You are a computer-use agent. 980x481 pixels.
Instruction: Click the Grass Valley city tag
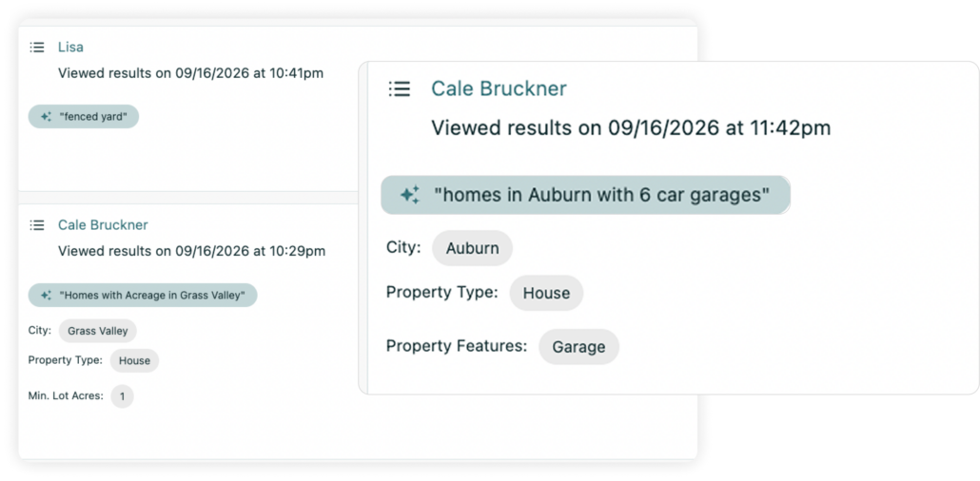pyautogui.click(x=97, y=331)
